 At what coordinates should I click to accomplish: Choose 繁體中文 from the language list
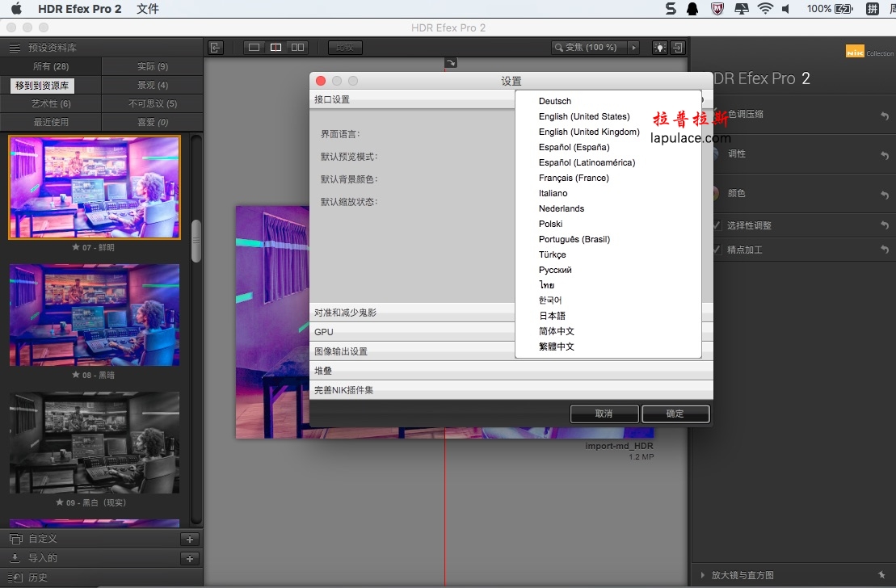(556, 346)
